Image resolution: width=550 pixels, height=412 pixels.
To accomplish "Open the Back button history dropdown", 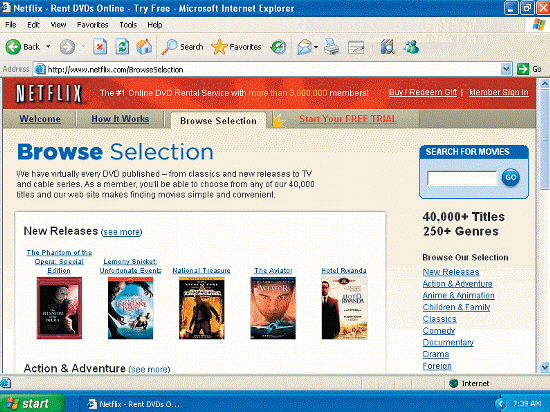I will 48,47.
